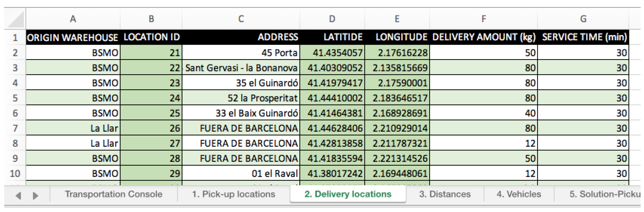Click DELIVERY AMOUNT (kg) header cell
The image size is (644, 212).
[x=484, y=37]
